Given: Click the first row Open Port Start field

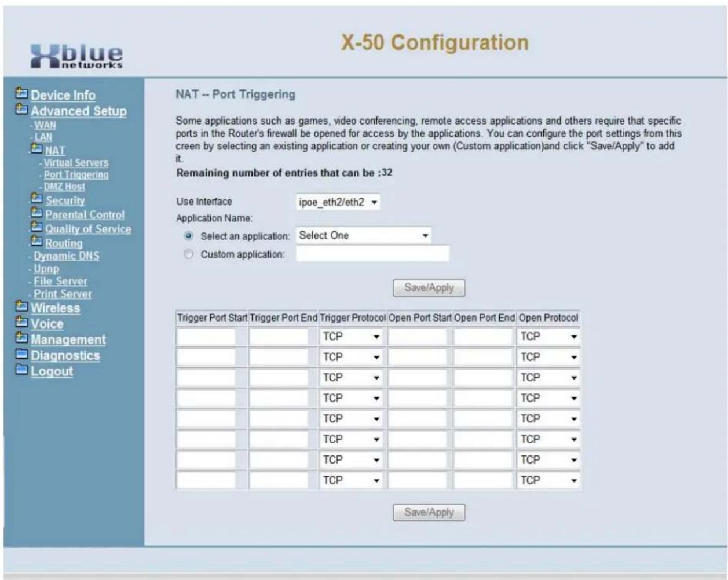Looking at the screenshot, I should pos(418,337).
